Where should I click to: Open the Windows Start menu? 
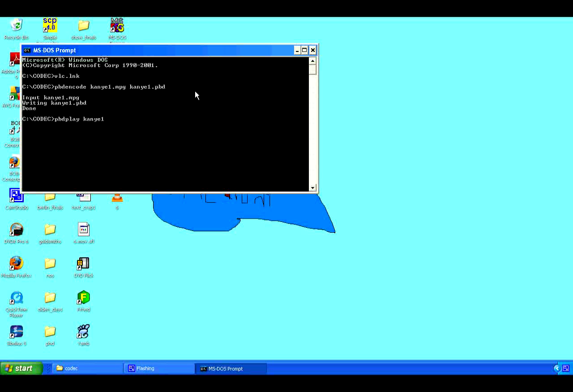tap(21, 369)
